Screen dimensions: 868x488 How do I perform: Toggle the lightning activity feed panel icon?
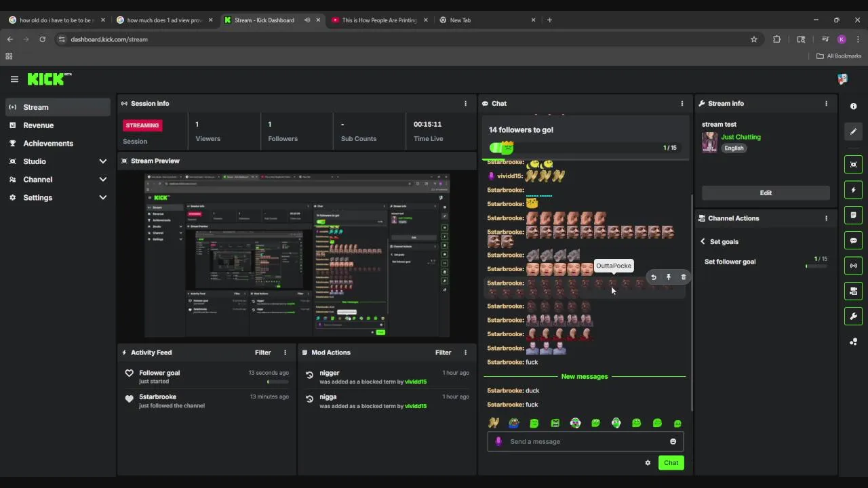853,190
